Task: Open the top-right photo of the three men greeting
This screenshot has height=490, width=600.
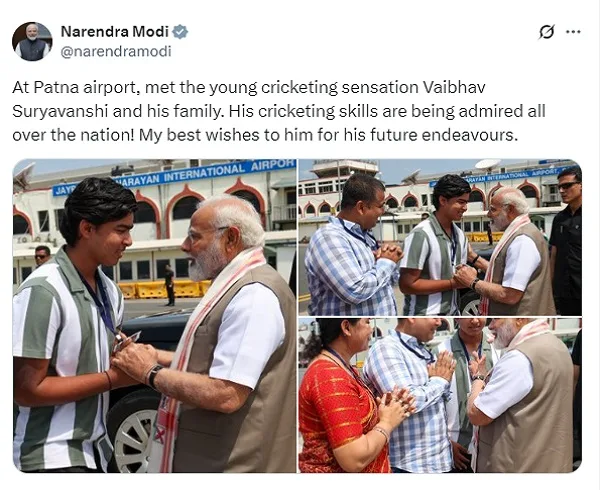Action: click(x=440, y=237)
